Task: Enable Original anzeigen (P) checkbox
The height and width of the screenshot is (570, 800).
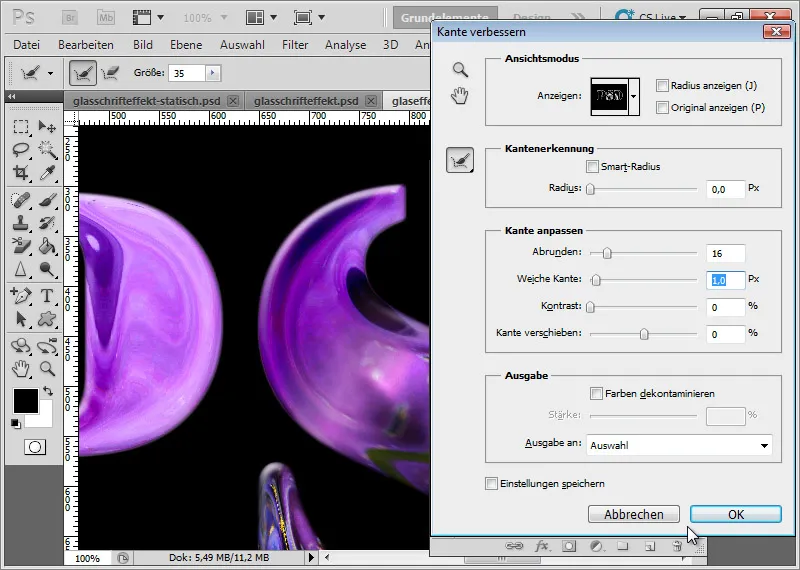Action: pyautogui.click(x=662, y=108)
